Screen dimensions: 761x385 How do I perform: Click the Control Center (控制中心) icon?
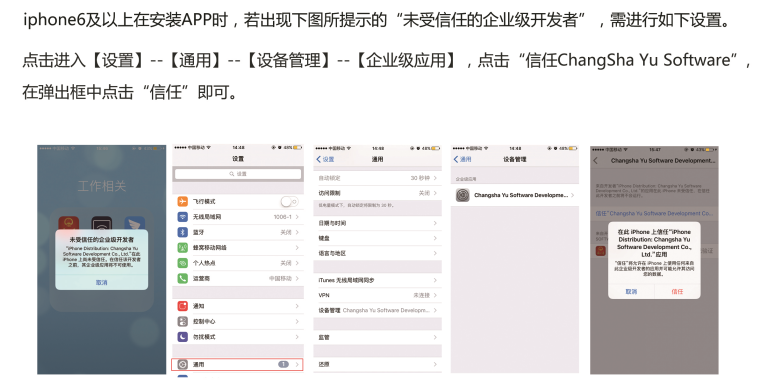click(x=182, y=321)
